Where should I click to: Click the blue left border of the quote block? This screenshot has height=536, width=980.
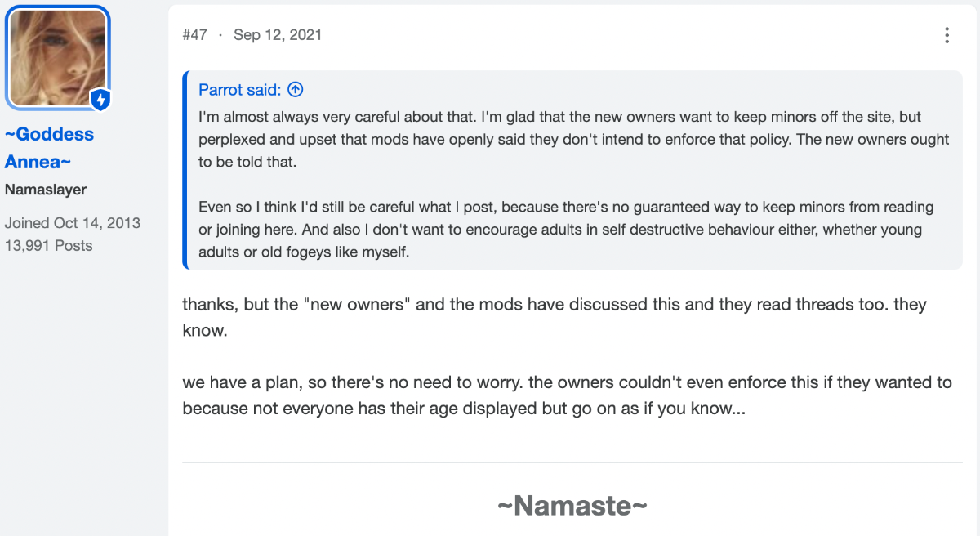pyautogui.click(x=185, y=170)
